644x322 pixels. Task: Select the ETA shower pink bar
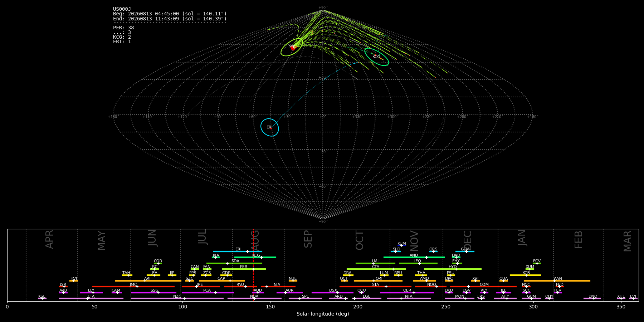(x=91, y=298)
